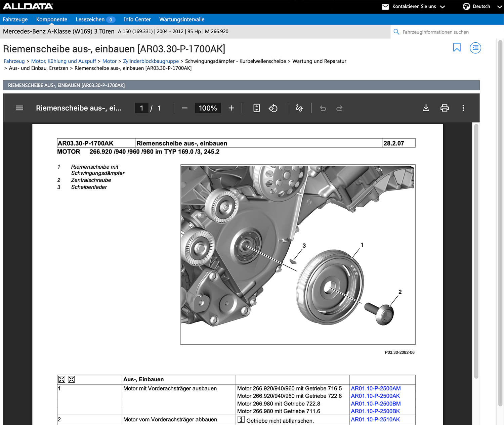Click the Motor breadcrumb link
This screenshot has width=504, height=425.
click(x=110, y=61)
